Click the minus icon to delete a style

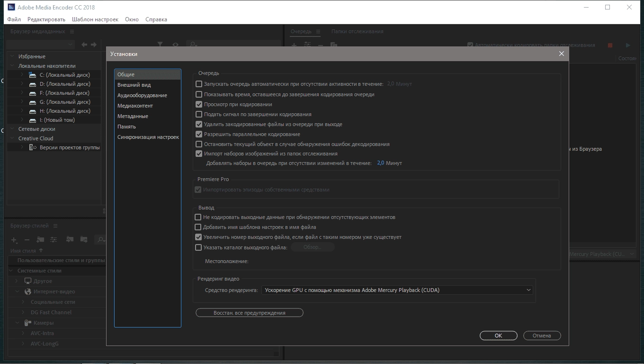27,240
